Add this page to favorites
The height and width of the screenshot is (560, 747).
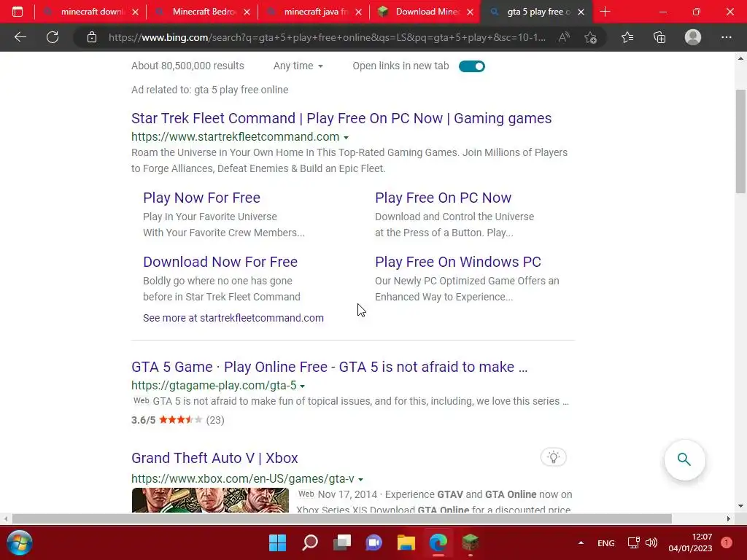(x=591, y=37)
